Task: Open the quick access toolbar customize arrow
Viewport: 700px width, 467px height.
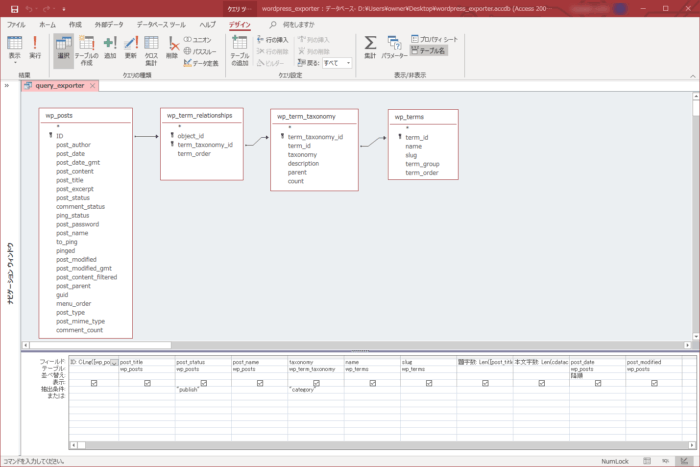Action: 64,9
